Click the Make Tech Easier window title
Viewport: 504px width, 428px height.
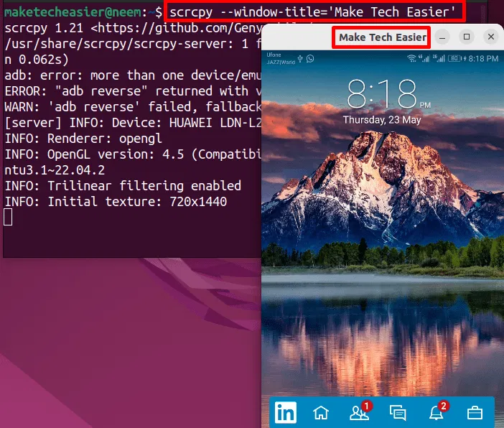click(383, 37)
